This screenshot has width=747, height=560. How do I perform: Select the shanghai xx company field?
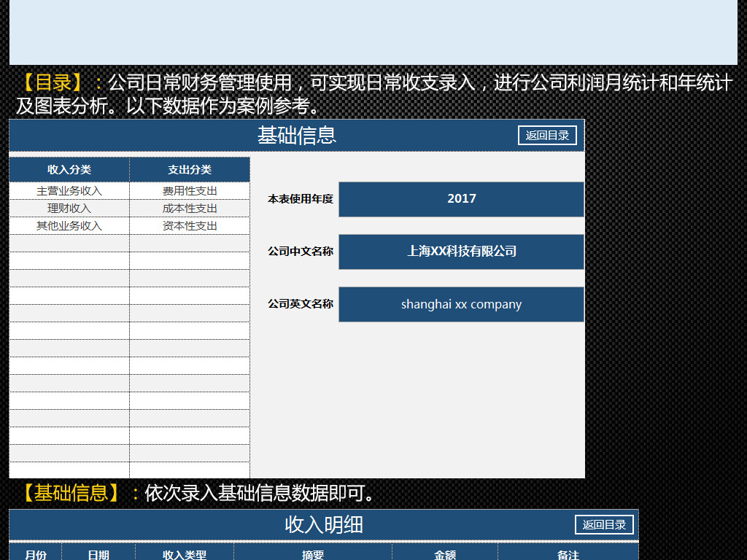(461, 304)
